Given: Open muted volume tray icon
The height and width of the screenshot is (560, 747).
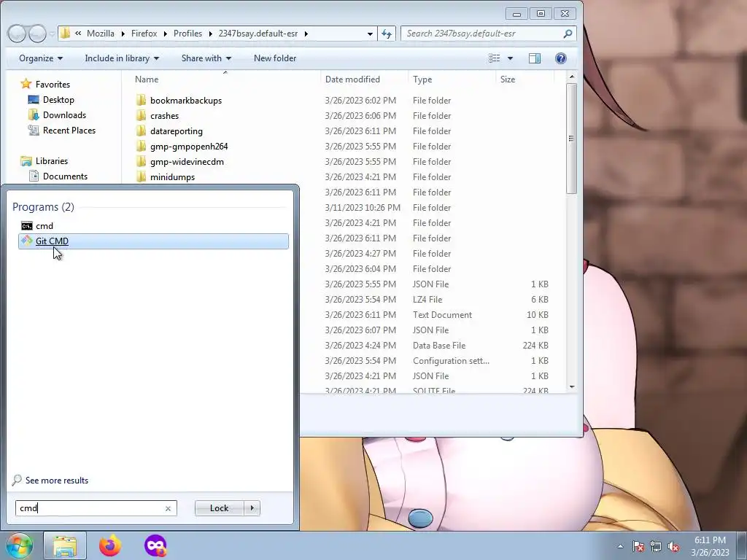Looking at the screenshot, I should [673, 546].
